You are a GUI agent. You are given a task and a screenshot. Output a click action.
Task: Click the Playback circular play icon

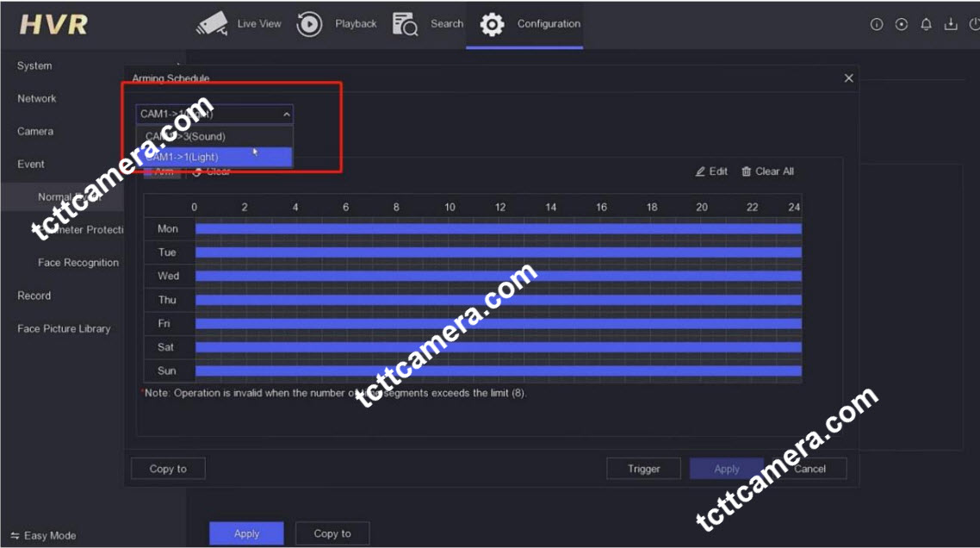pyautogui.click(x=309, y=24)
